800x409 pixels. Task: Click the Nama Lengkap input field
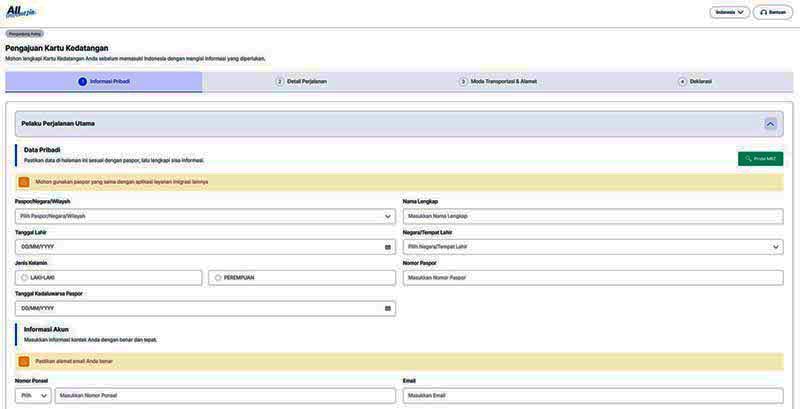tap(593, 216)
